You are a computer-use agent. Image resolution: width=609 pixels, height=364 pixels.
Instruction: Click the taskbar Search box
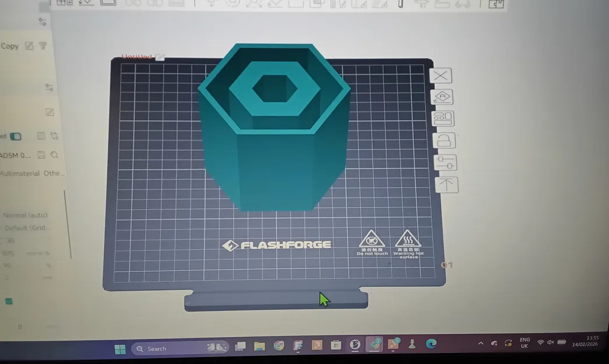click(x=180, y=348)
